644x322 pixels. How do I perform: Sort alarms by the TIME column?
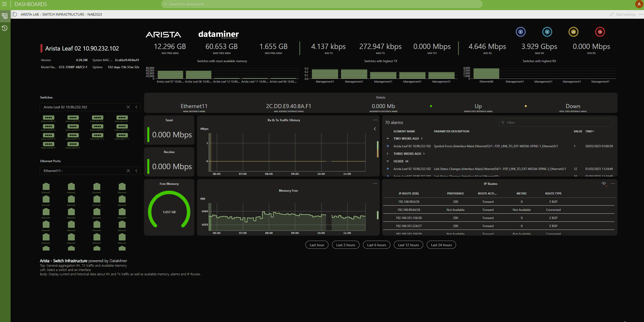pos(589,131)
